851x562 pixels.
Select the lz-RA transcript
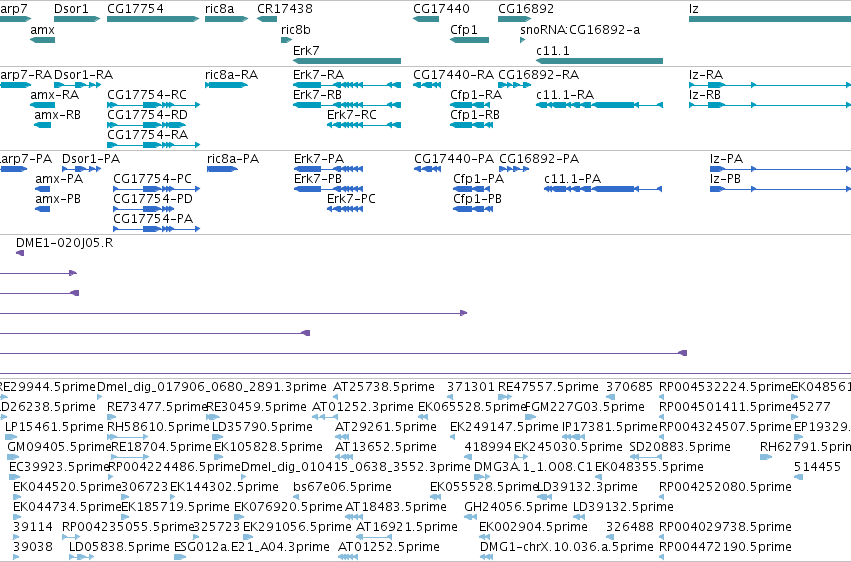click(770, 85)
